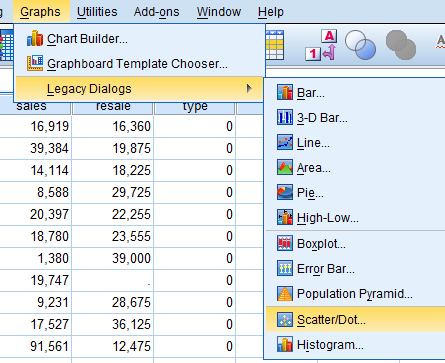This screenshot has height=363, width=445.
Task: Click the 3-D Bar chart icon
Action: 285,117
